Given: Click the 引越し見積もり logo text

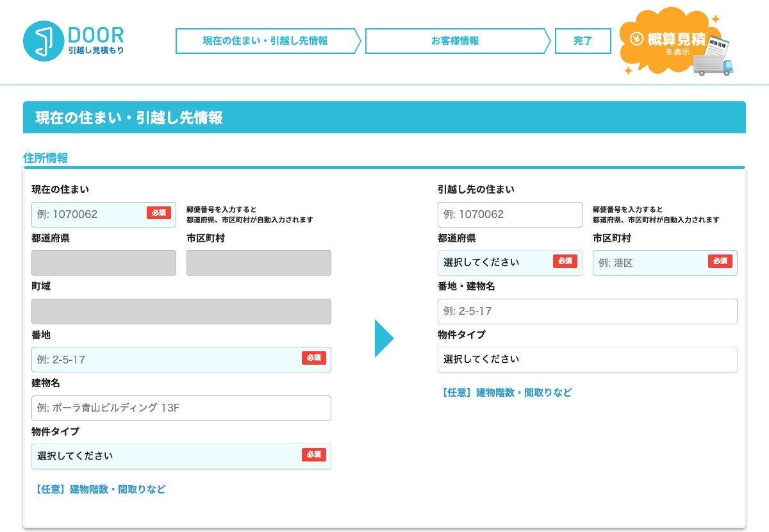Looking at the screenshot, I should pyautogui.click(x=96, y=49).
